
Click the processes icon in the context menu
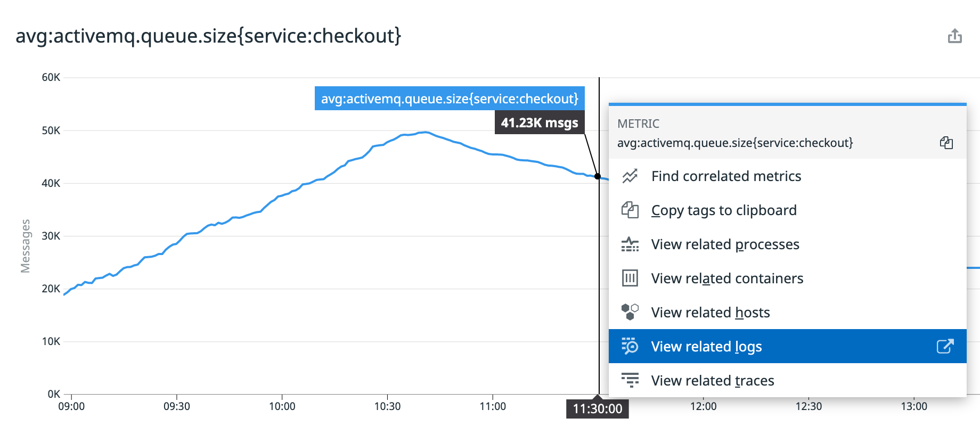click(630, 244)
